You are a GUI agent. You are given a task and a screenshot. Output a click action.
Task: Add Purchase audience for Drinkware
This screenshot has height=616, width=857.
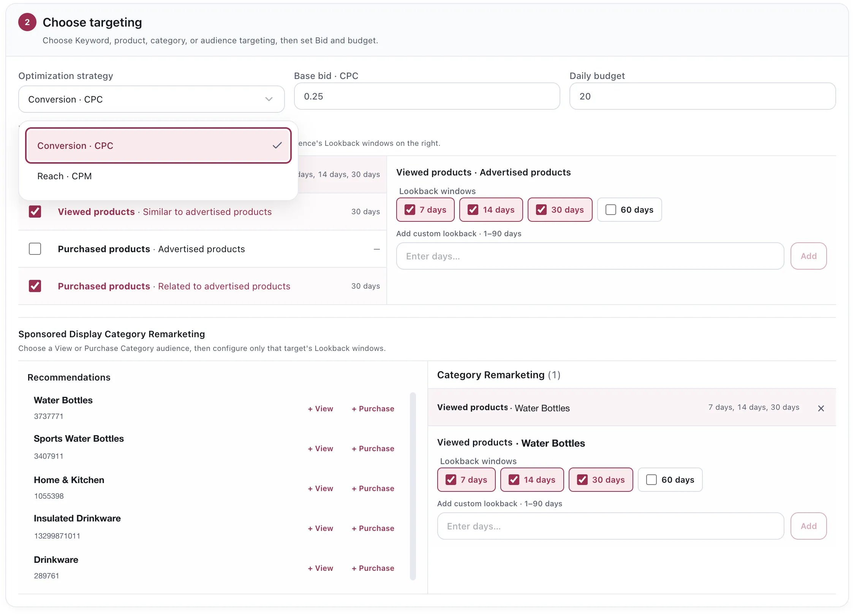(x=373, y=569)
